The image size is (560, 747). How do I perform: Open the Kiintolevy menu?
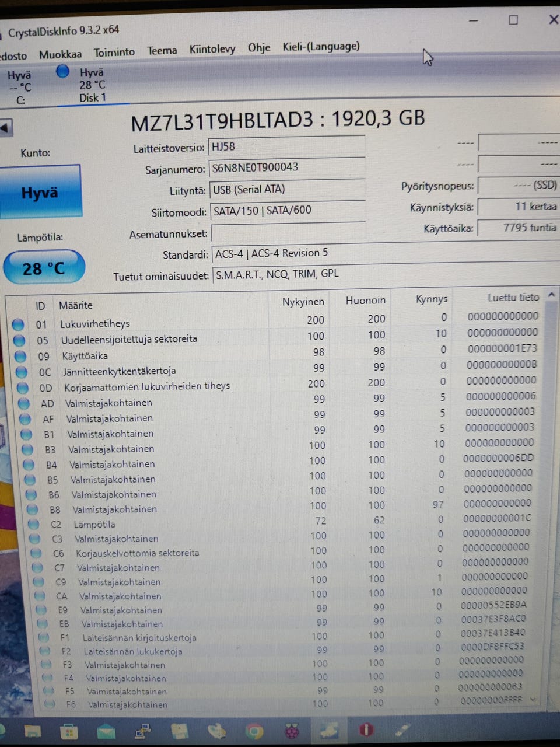pyautogui.click(x=212, y=49)
